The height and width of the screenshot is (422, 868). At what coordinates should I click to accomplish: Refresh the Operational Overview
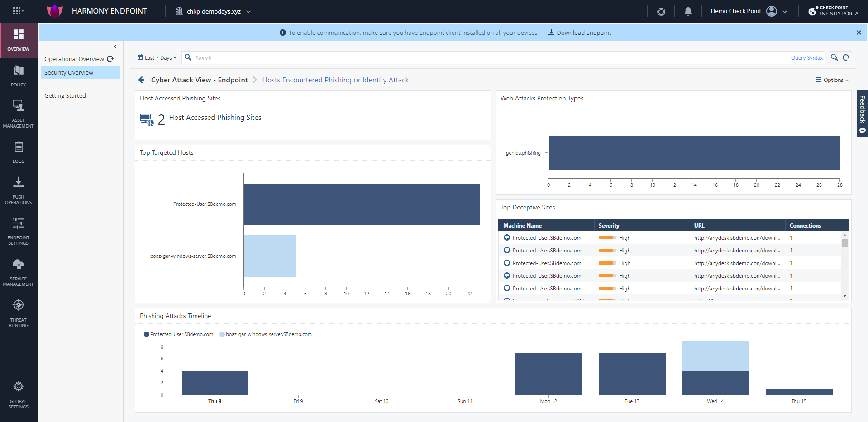pos(110,59)
